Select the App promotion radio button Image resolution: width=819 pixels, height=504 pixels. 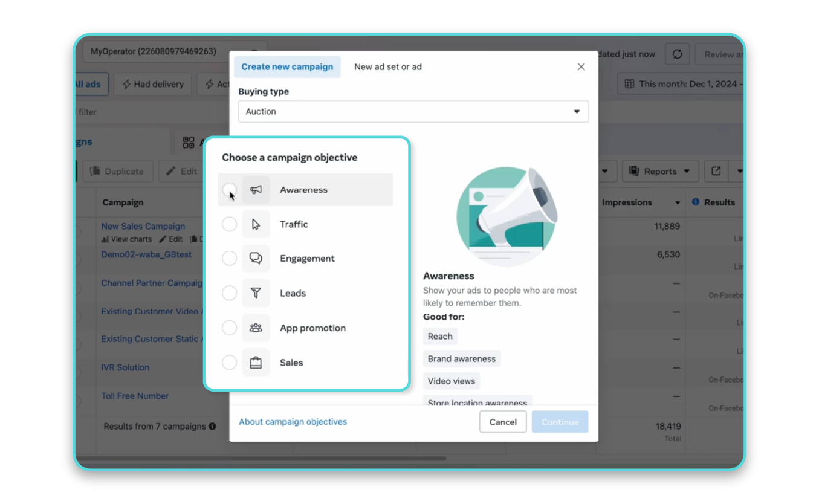pyautogui.click(x=229, y=328)
